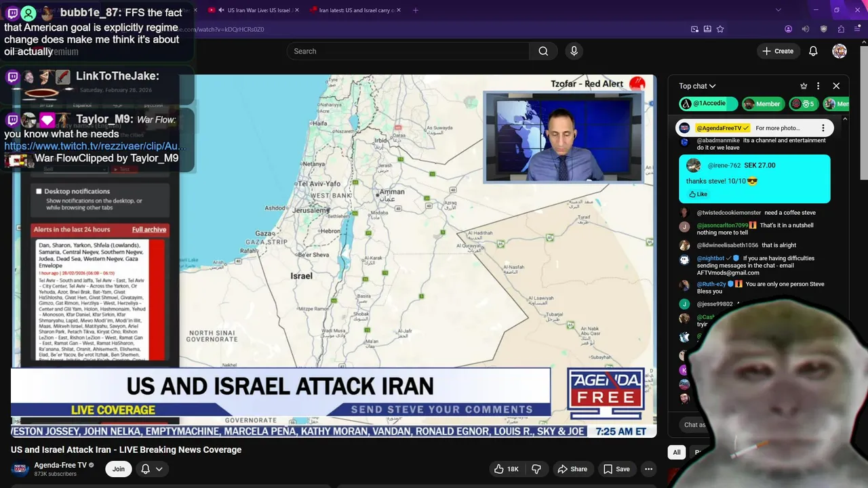Click the Agenda-Free TV channel avatar
Image resolution: width=868 pixels, height=488 pixels.
tap(20, 469)
